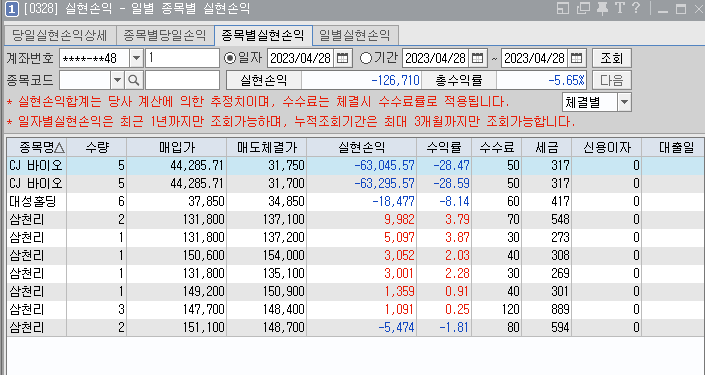Open the 체결별 dropdown

tap(624, 103)
